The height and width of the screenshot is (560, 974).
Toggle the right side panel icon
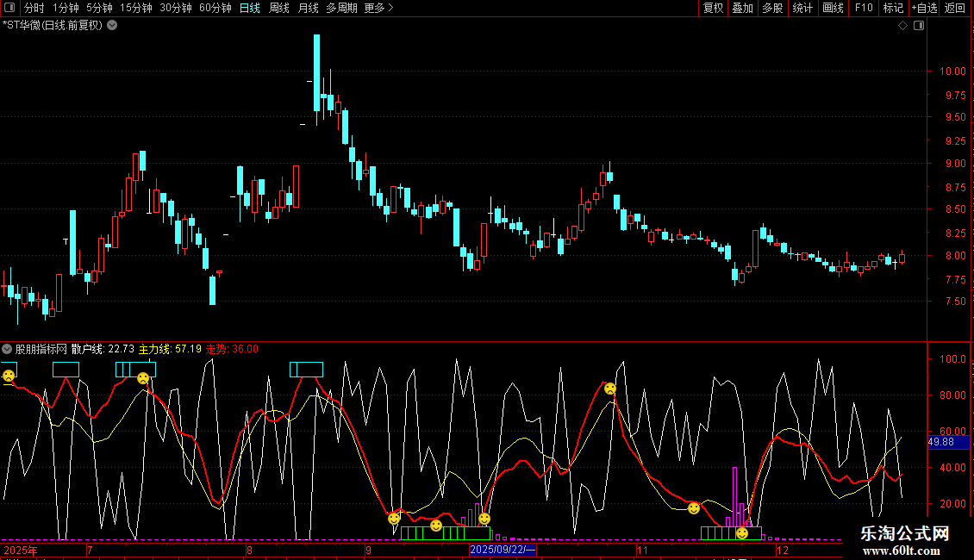point(919,26)
